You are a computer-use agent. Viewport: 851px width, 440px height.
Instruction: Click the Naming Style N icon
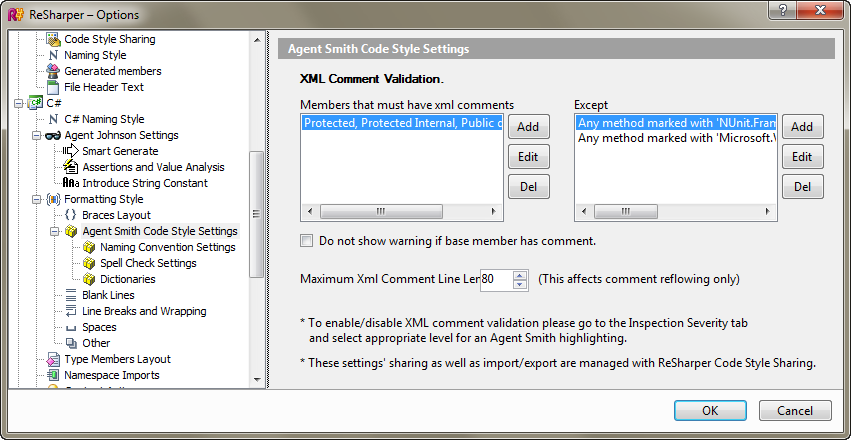tap(53, 55)
